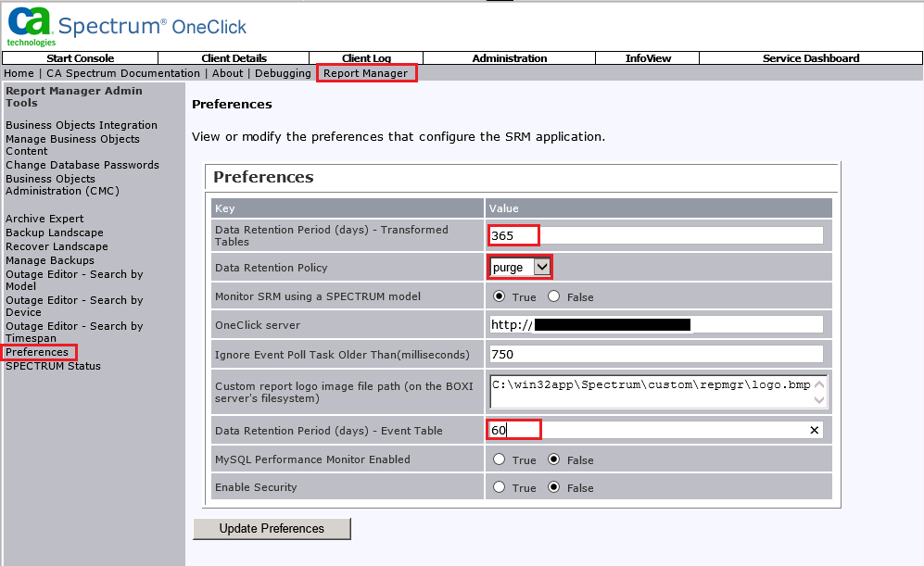Open the Data Retention Policy dropdown
This screenshot has width=924, height=566.
pyautogui.click(x=520, y=268)
